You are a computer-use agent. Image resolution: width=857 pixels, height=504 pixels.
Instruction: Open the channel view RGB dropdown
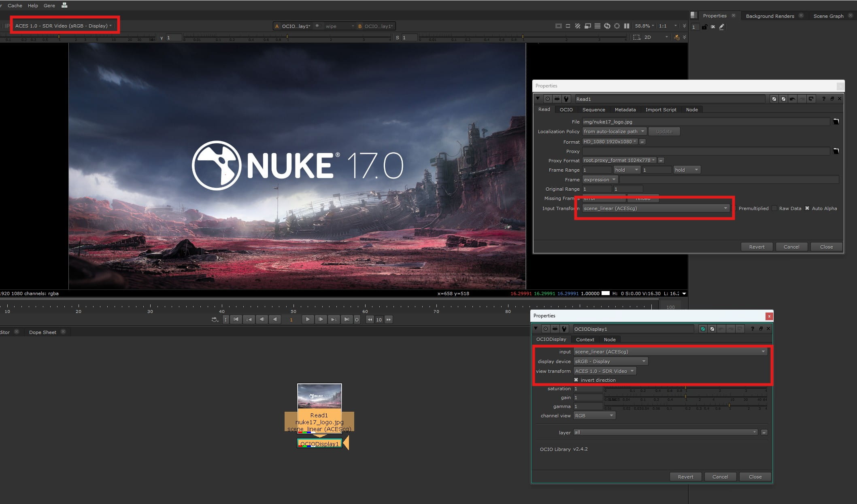[x=594, y=416]
